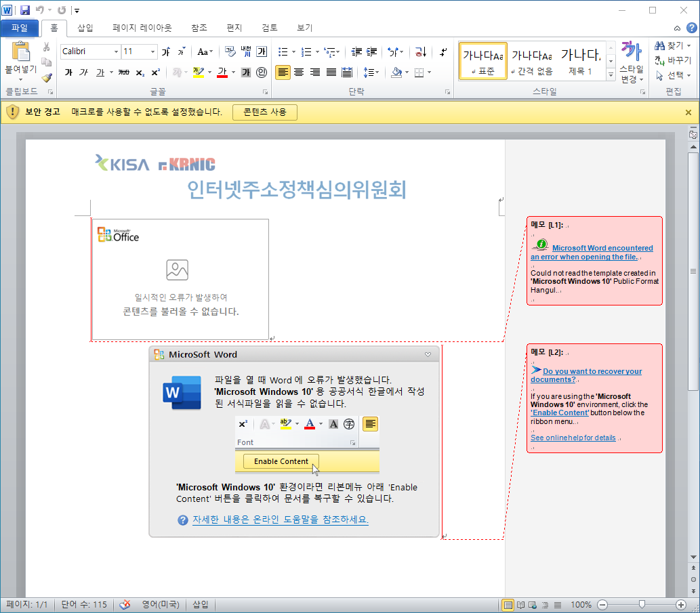Click the yellow Enable Content button

(265, 112)
